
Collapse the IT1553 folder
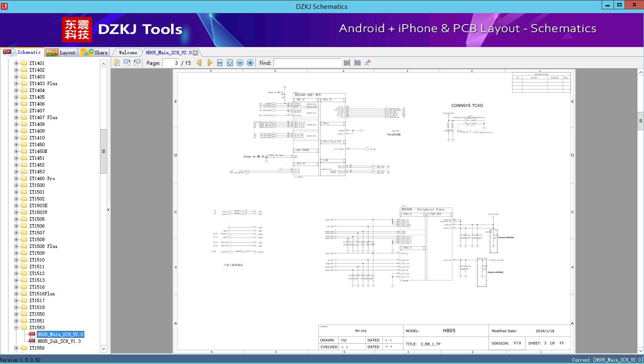tap(17, 328)
